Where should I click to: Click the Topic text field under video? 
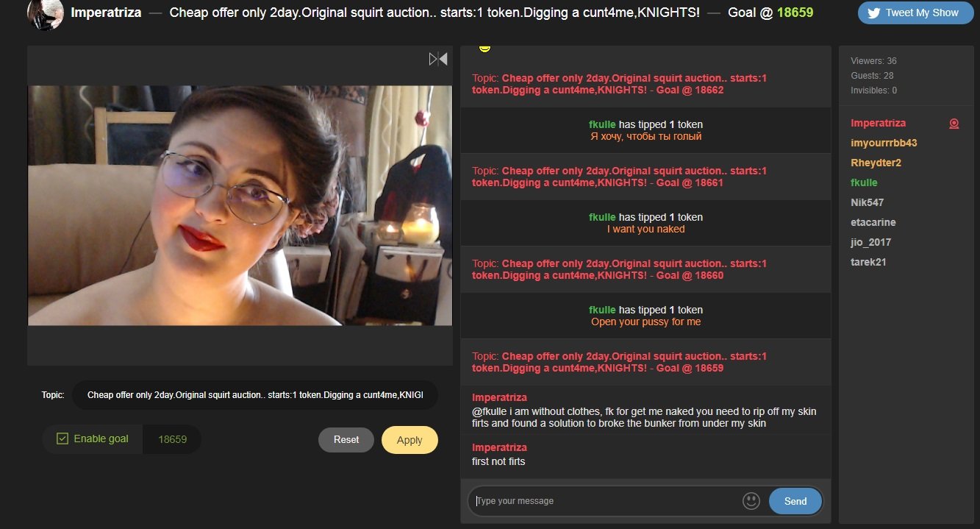[254, 395]
